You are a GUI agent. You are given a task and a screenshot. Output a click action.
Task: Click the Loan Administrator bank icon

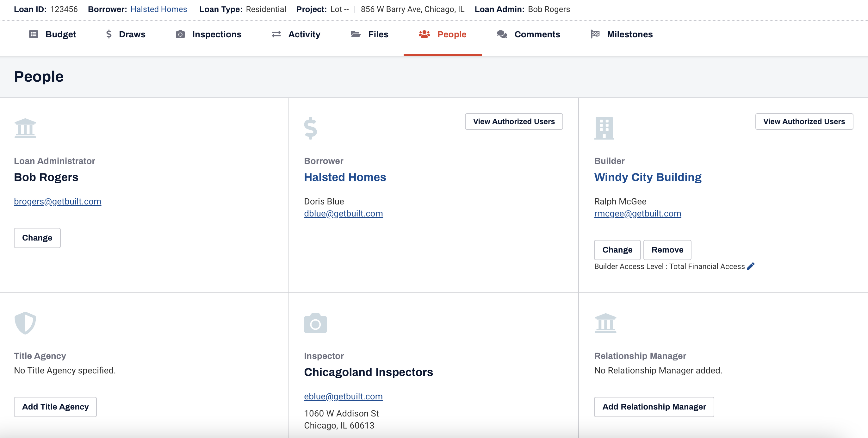pyautogui.click(x=25, y=128)
